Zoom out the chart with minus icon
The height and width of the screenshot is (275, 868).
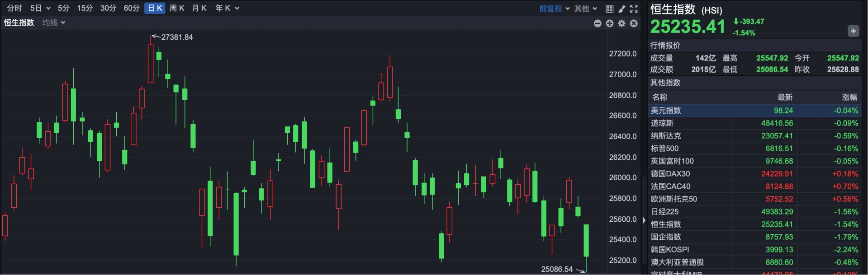(598, 23)
